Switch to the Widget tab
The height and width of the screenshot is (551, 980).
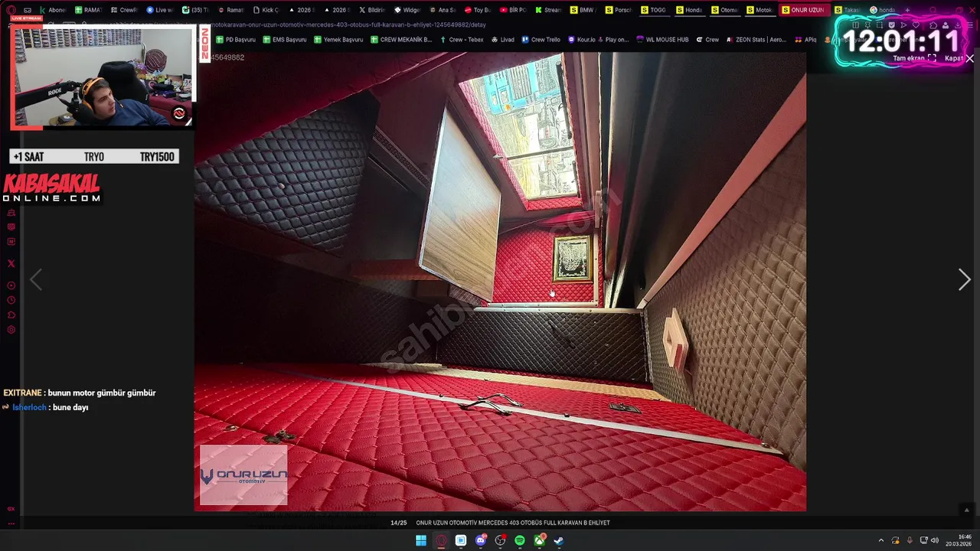coord(407,10)
